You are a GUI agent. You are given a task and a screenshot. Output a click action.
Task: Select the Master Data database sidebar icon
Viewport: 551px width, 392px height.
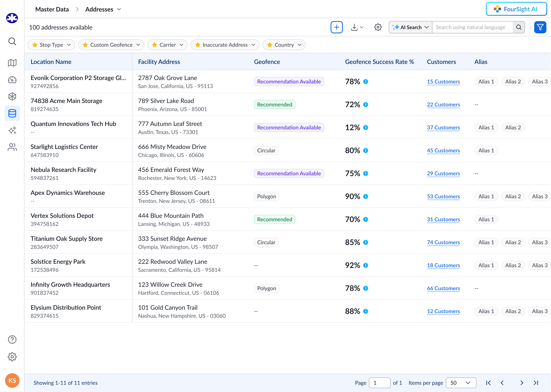click(x=12, y=113)
